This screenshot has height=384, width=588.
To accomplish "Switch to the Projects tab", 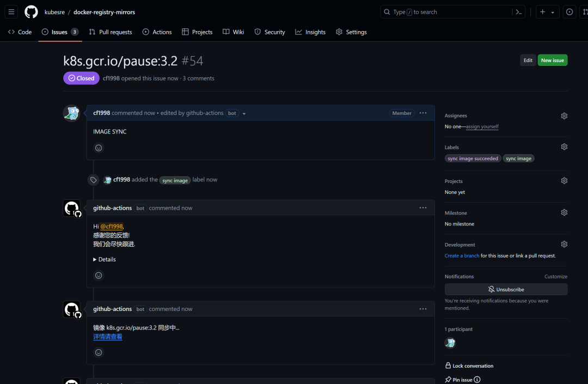I will click(x=197, y=32).
